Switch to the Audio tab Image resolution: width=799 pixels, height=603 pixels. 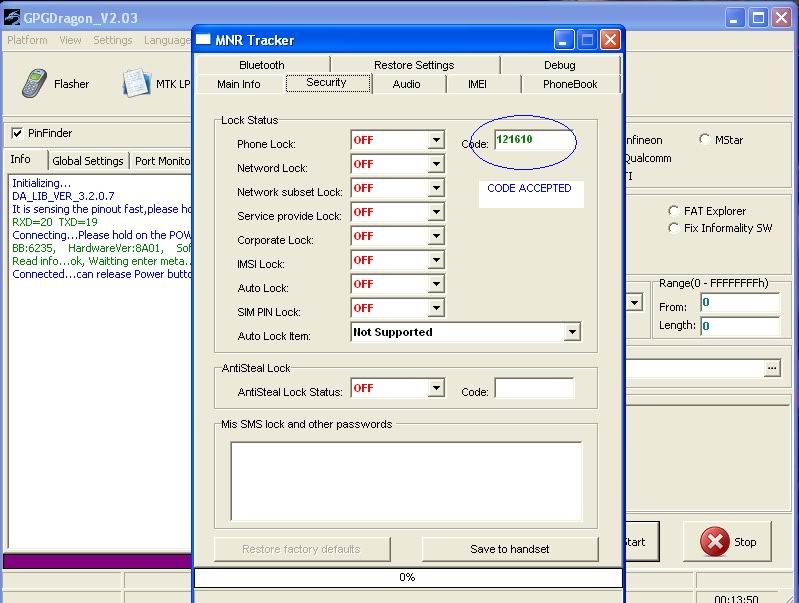407,84
